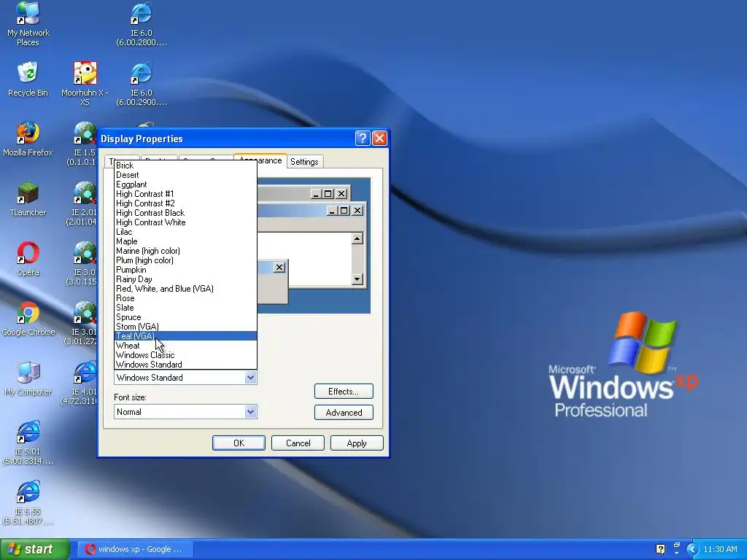Image resolution: width=747 pixels, height=560 pixels.
Task: Open IE 2.01 desktop shortcut
Action: coord(82,203)
